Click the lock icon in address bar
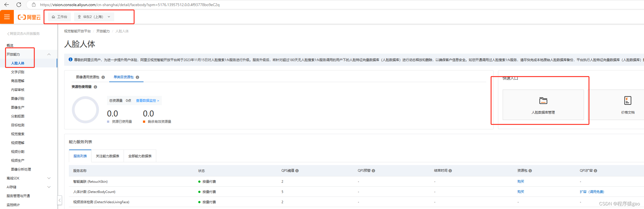 [34, 5]
